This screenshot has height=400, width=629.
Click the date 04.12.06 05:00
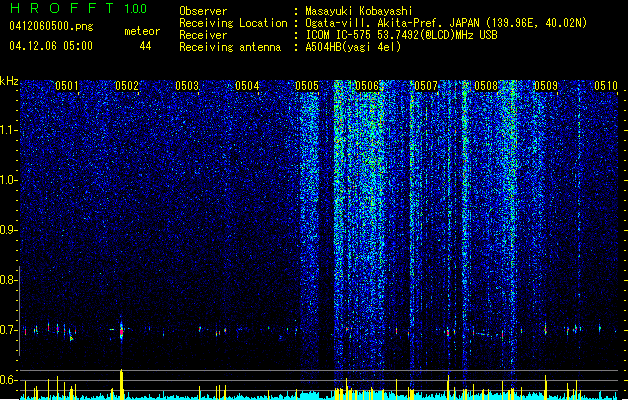51,46
